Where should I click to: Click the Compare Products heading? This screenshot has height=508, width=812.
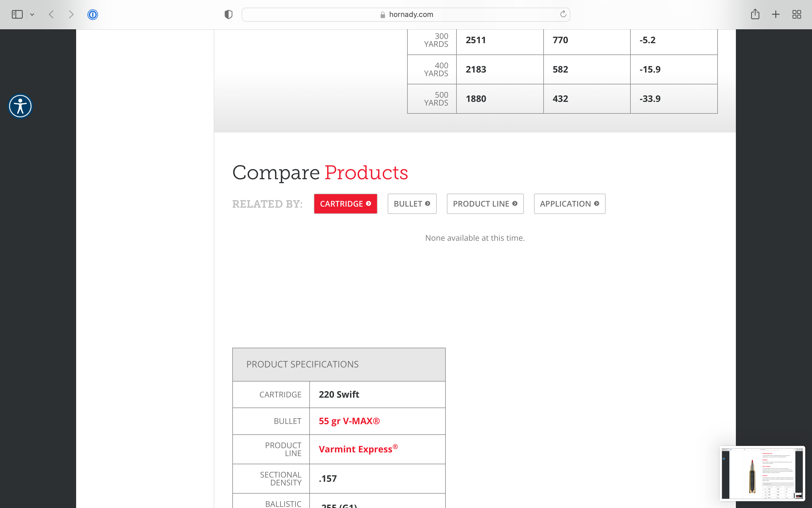320,173
